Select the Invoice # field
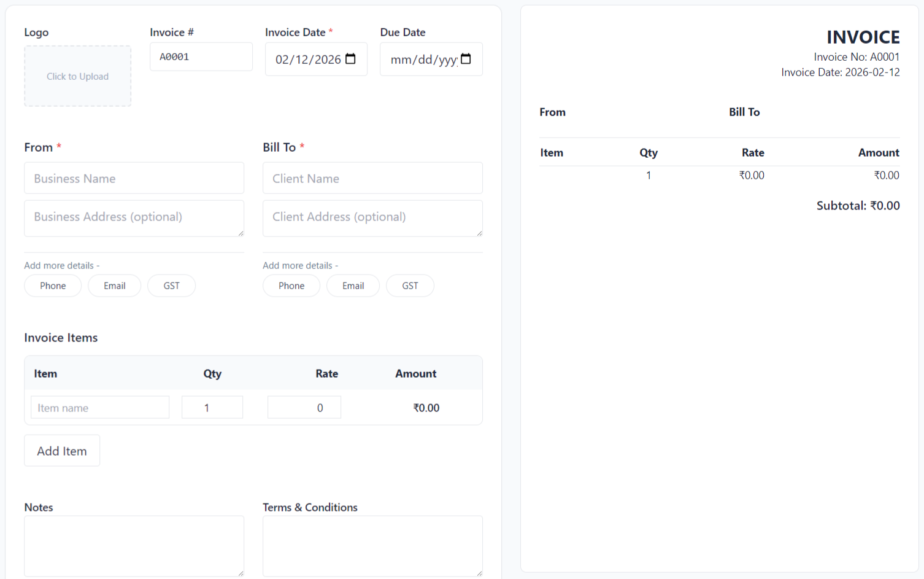The width and height of the screenshot is (924, 579). coord(201,56)
